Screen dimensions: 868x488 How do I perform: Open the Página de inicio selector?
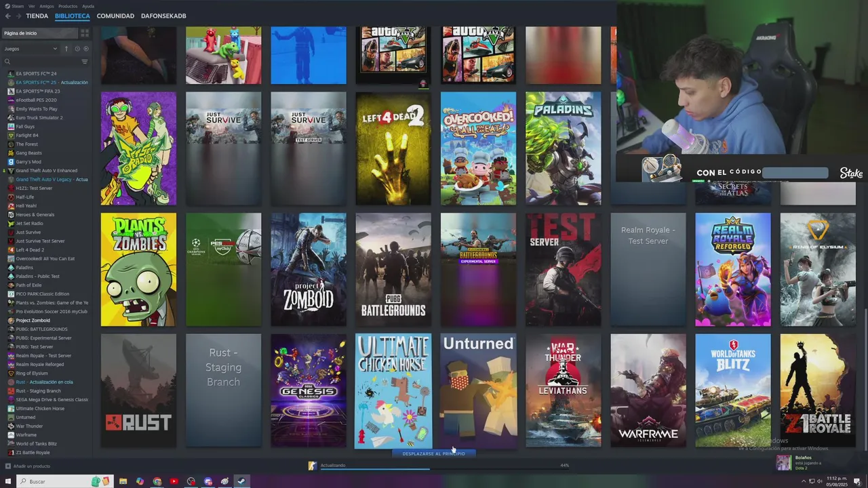(40, 33)
